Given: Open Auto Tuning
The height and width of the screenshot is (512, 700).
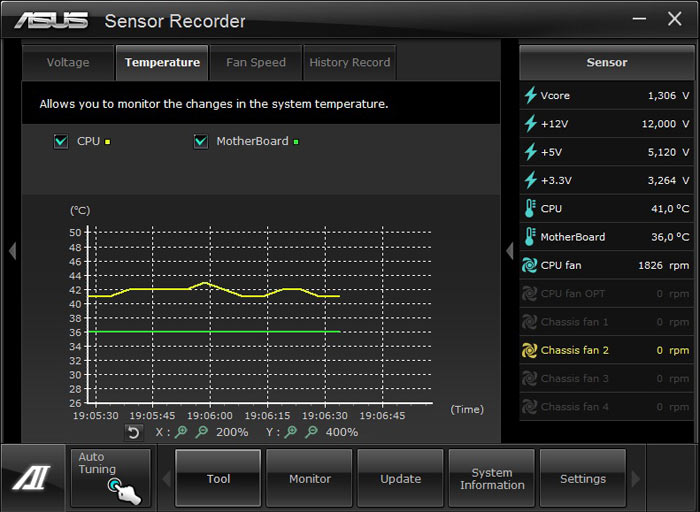Looking at the screenshot, I should point(110,478).
